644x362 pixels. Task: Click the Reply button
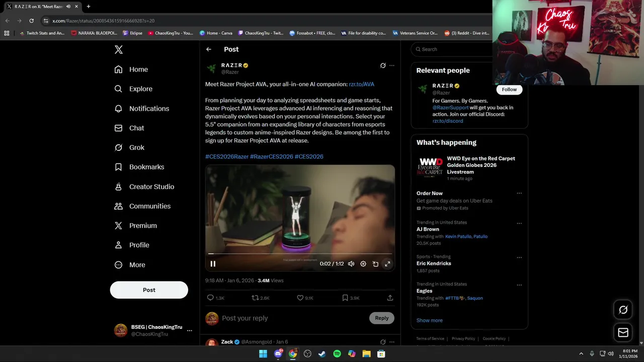coord(382,318)
